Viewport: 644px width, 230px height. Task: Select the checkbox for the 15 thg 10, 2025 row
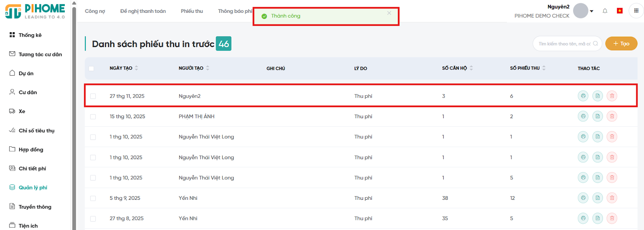click(93, 117)
